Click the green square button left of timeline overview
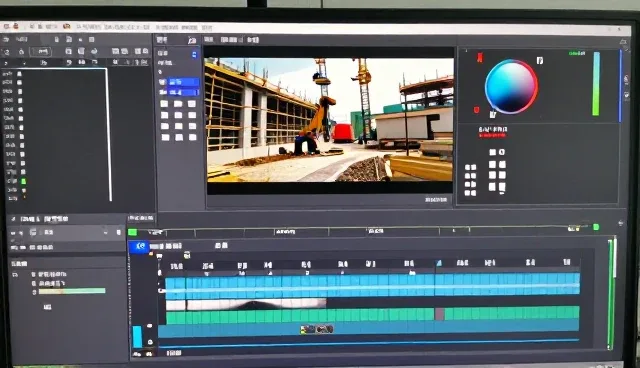 pos(132,232)
